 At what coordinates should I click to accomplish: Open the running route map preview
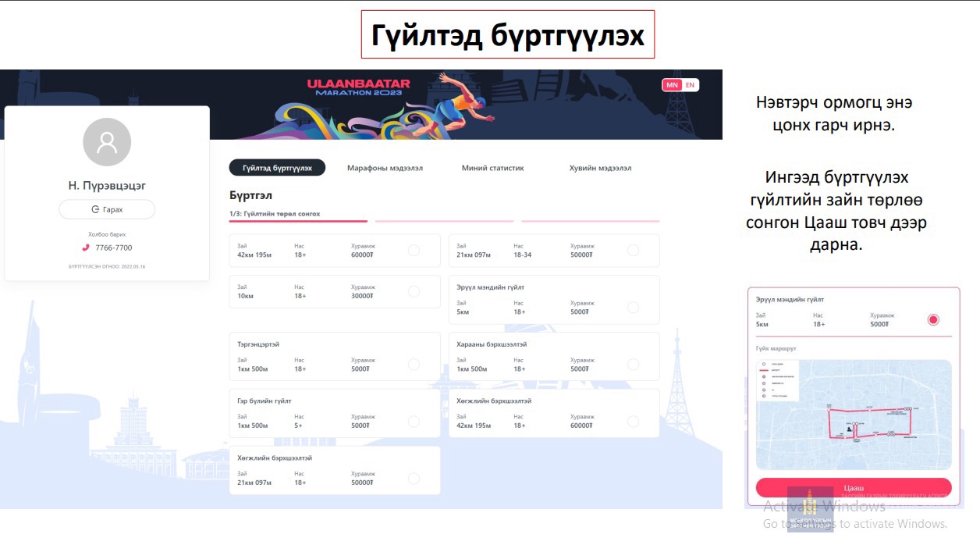[854, 415]
